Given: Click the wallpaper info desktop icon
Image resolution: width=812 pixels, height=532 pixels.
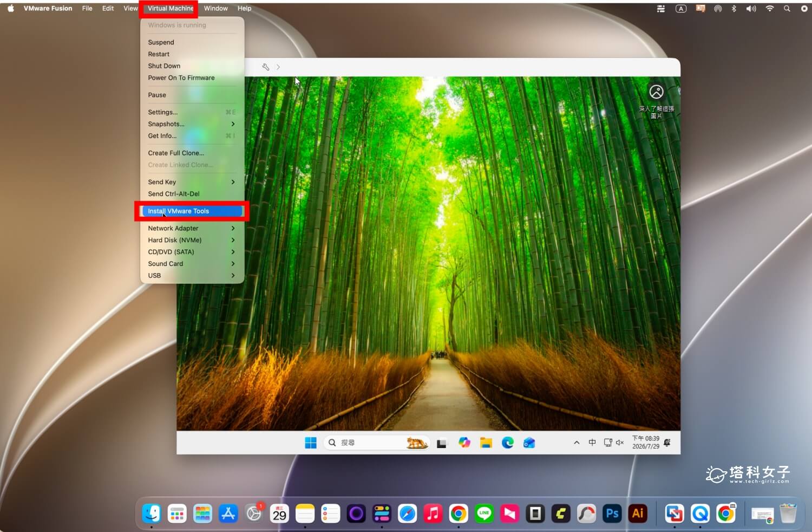Looking at the screenshot, I should point(656,101).
